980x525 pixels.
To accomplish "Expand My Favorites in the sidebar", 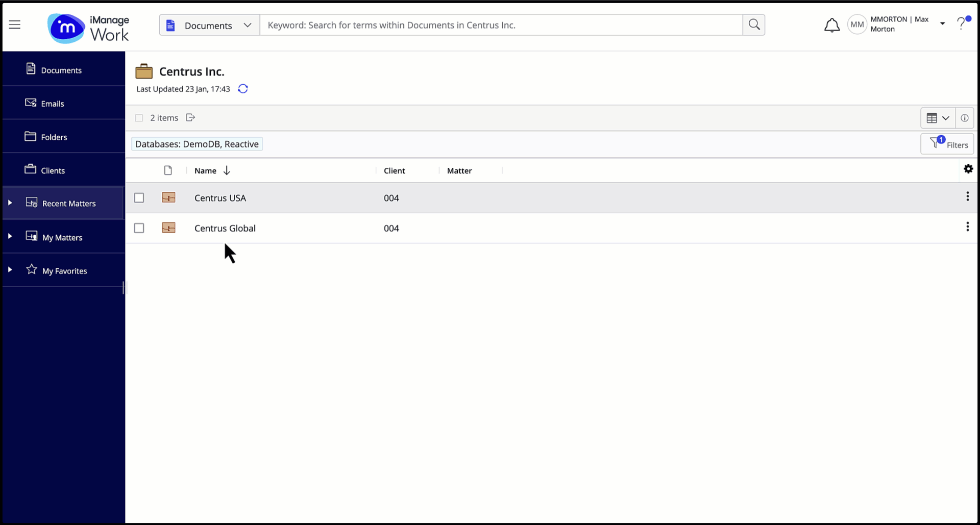I will tap(10, 270).
